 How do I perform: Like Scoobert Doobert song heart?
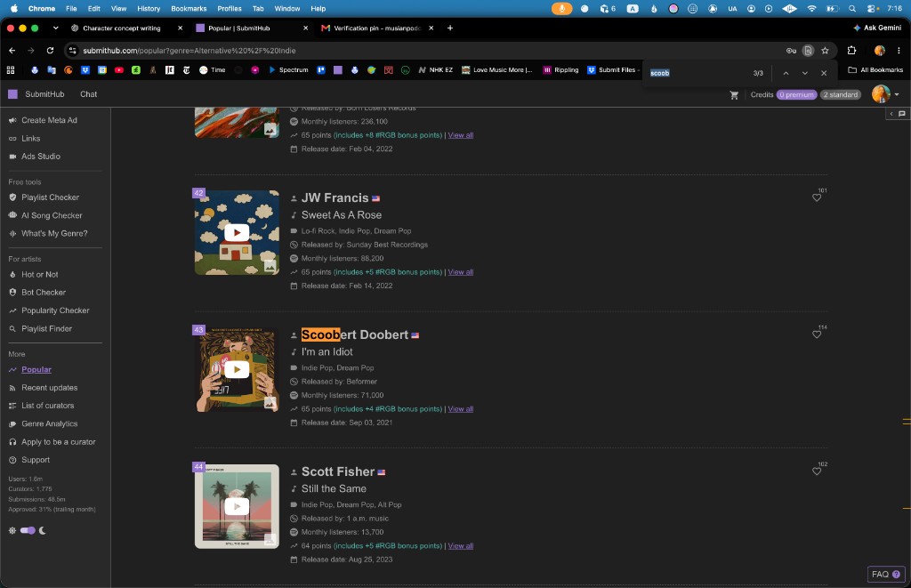pos(817,334)
